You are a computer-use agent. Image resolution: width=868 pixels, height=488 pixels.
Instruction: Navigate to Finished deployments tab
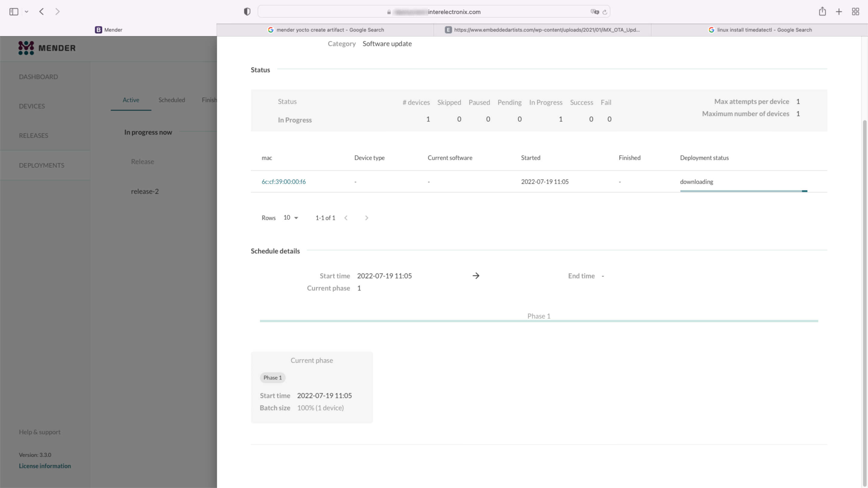[x=211, y=99]
